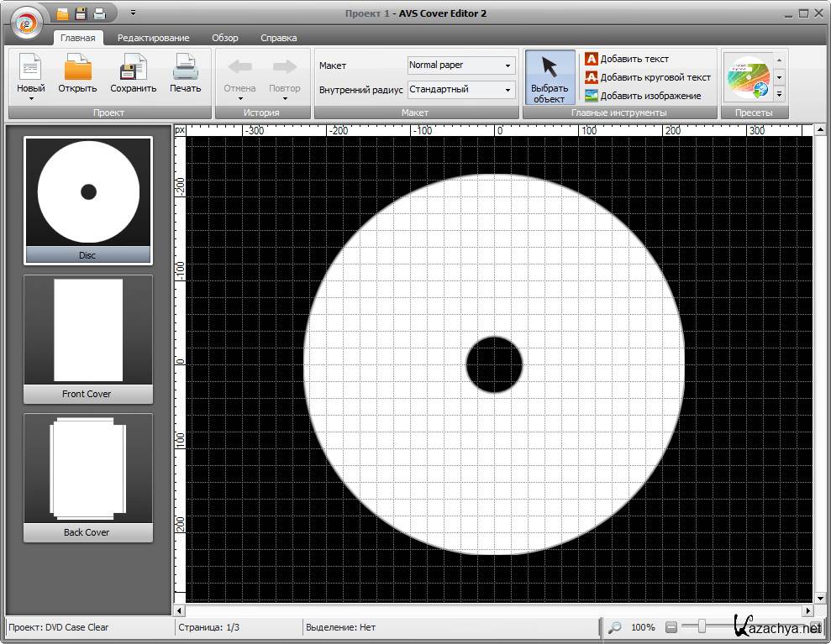Image resolution: width=831 pixels, height=644 pixels.
Task: Click the AVS application orb button
Action: pos(27,24)
